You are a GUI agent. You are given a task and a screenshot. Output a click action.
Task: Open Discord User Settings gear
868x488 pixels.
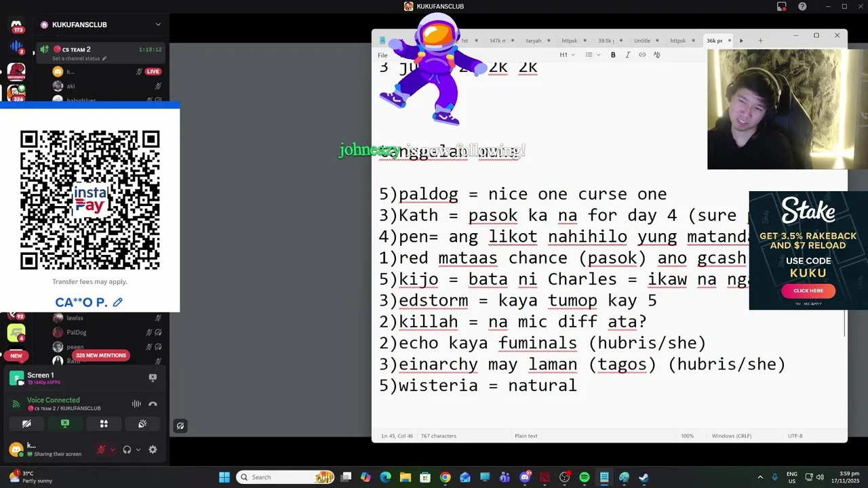coord(153,449)
